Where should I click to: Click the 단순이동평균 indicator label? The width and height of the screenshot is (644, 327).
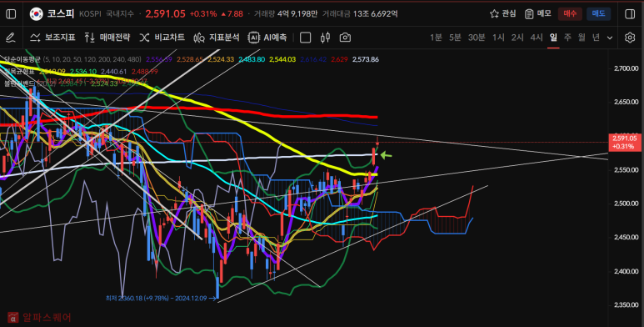pos(22,59)
